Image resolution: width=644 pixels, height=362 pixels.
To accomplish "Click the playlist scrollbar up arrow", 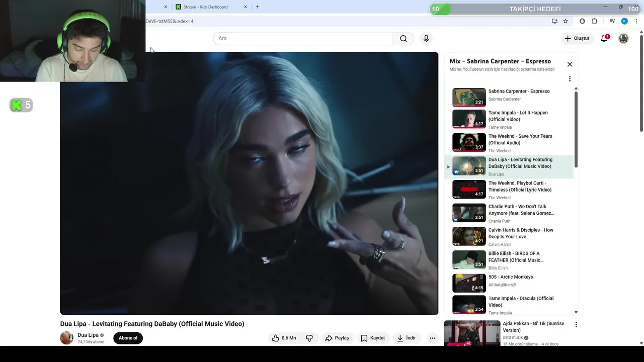I will tap(576, 88).
